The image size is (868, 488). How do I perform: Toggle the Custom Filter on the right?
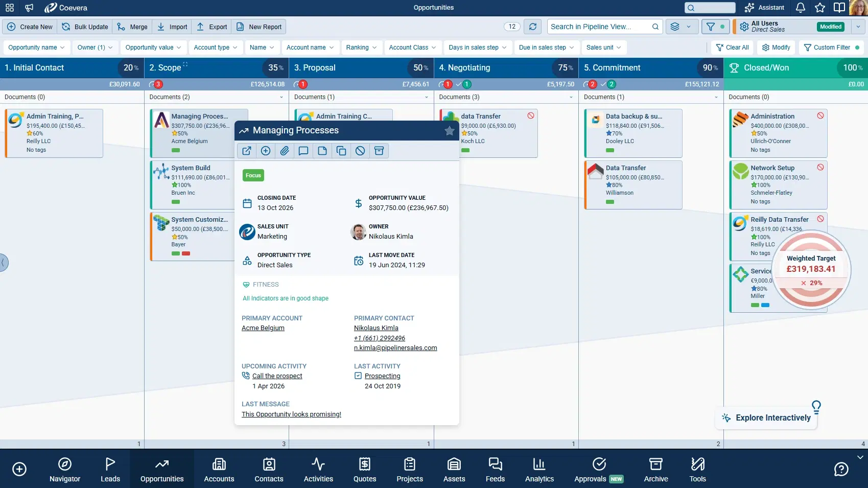pyautogui.click(x=831, y=47)
